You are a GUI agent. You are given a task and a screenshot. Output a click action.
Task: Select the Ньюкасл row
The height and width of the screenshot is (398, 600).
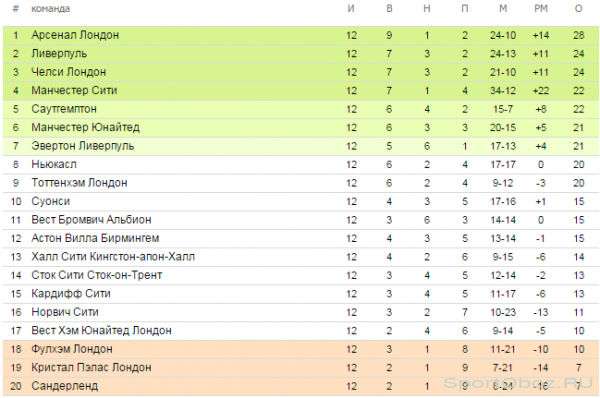point(300,165)
